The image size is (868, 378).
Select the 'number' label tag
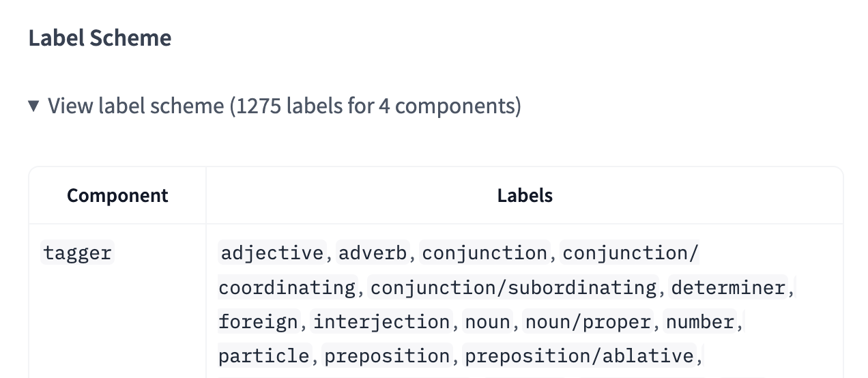700,321
